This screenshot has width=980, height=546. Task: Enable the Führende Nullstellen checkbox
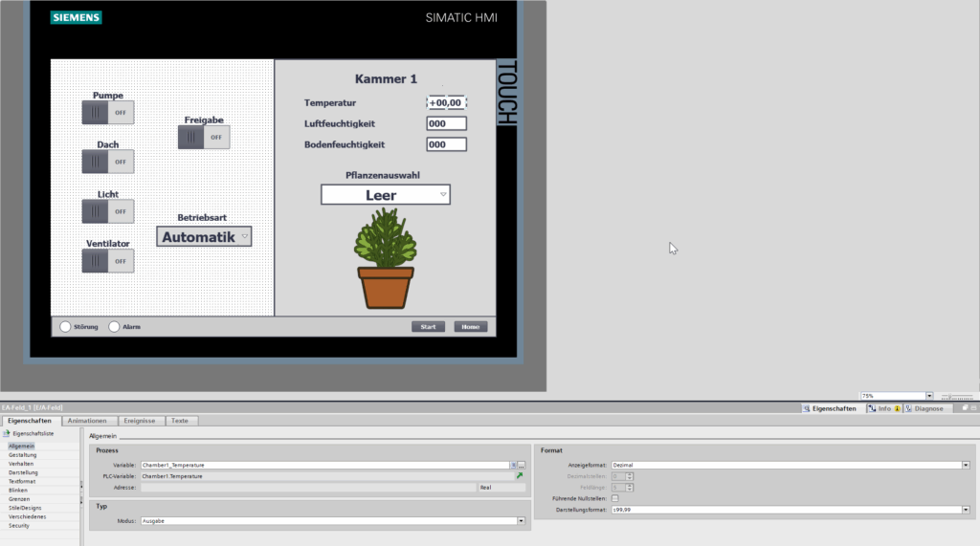pyautogui.click(x=614, y=498)
